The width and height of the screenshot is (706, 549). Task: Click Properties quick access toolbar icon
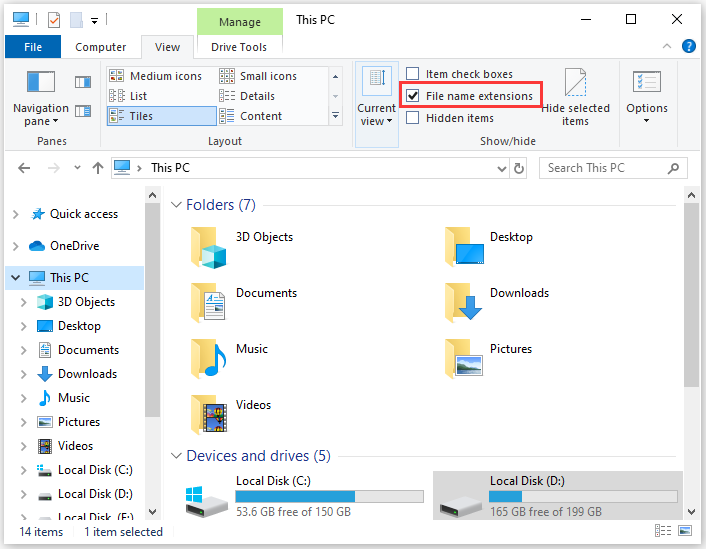[54, 20]
